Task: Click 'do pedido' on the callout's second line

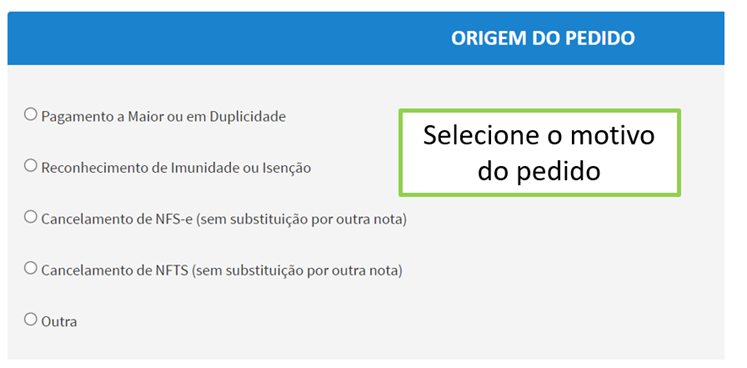Action: click(539, 171)
